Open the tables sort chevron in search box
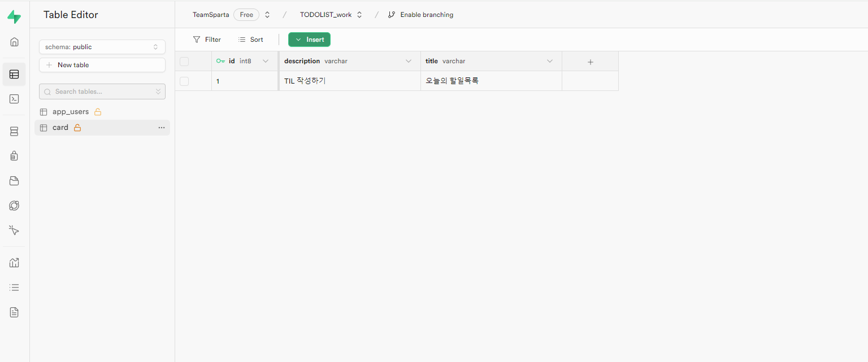 (x=158, y=91)
